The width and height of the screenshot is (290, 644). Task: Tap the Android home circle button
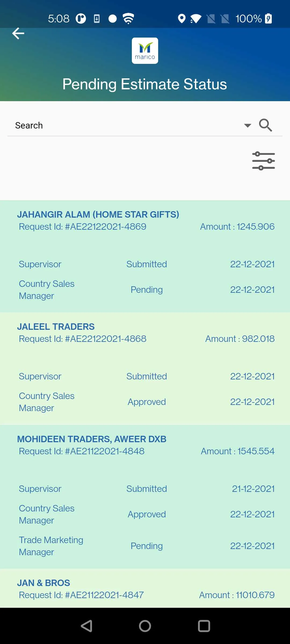pyautogui.click(x=145, y=626)
